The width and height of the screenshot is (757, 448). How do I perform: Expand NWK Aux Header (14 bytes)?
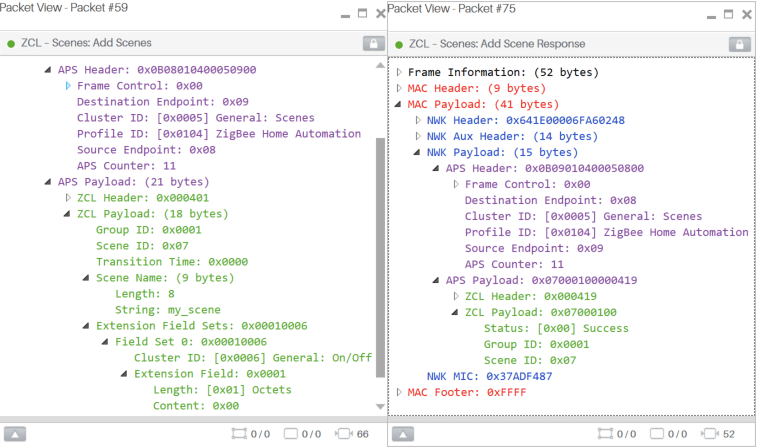(418, 136)
